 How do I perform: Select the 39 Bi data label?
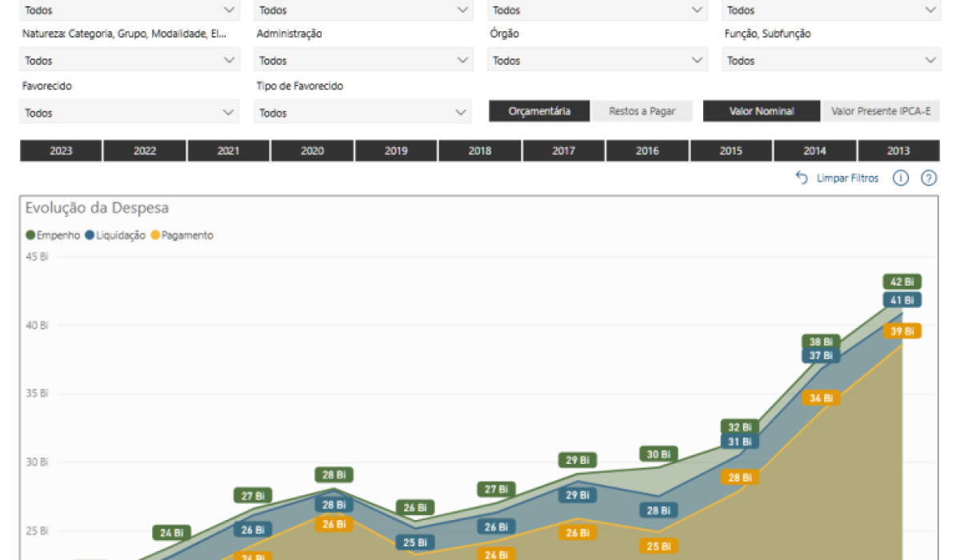coord(902,331)
